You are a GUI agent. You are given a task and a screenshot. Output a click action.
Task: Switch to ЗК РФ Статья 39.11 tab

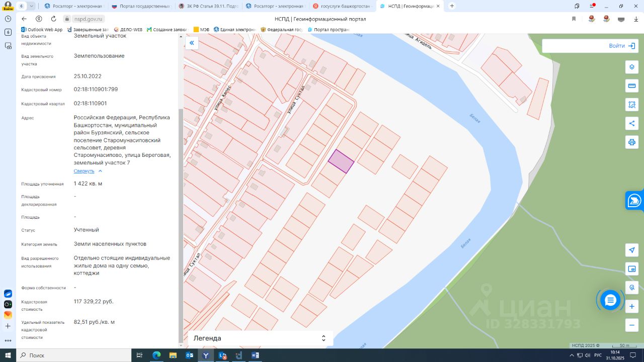coord(208,6)
